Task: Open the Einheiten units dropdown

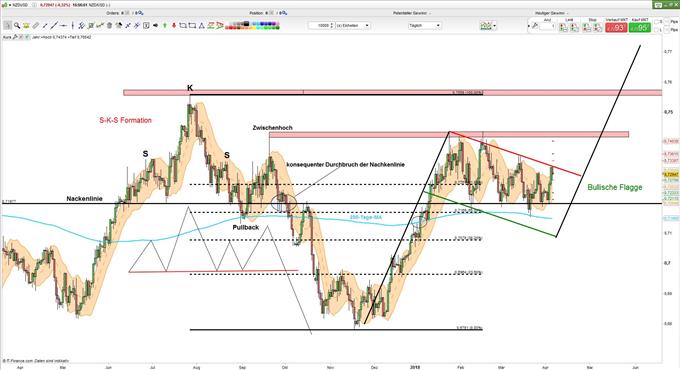Action: (353, 26)
